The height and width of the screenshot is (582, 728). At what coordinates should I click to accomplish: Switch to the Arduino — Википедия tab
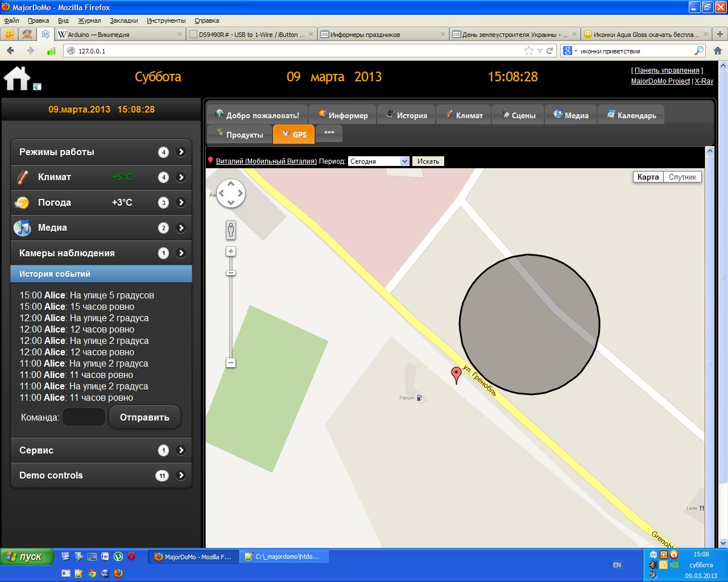click(120, 34)
